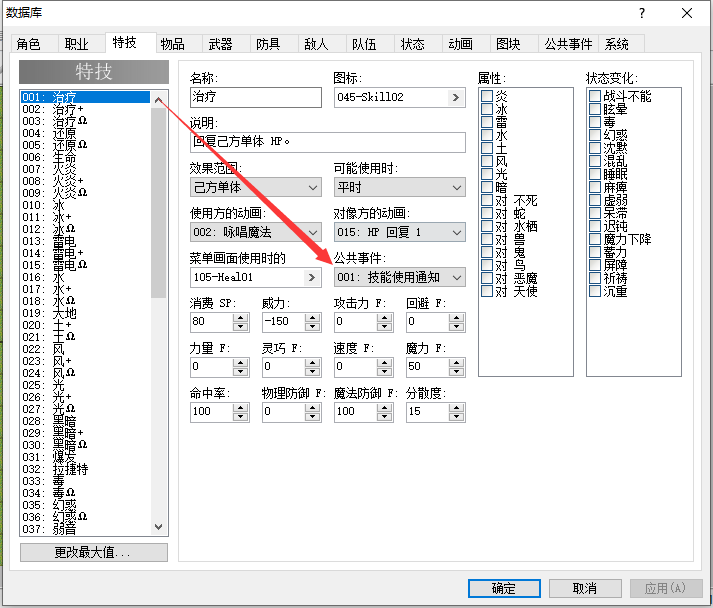This screenshot has width=713, height=608.
Task: Switch to the 敌人 tab
Action: pyautogui.click(x=321, y=44)
